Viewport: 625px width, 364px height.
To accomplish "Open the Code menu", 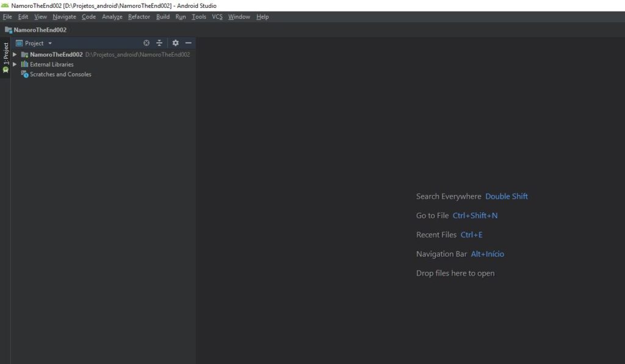I will 89,16.
